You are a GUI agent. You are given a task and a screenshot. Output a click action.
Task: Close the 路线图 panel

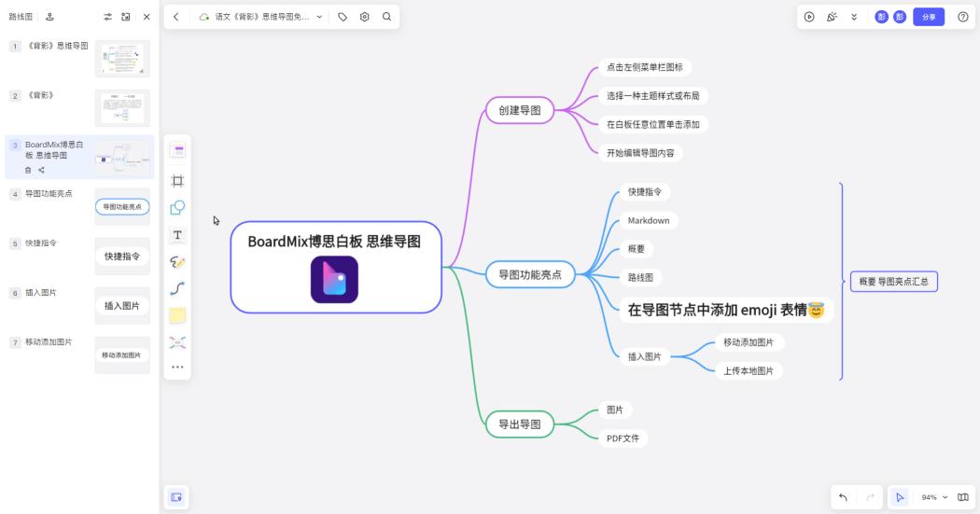(x=147, y=17)
